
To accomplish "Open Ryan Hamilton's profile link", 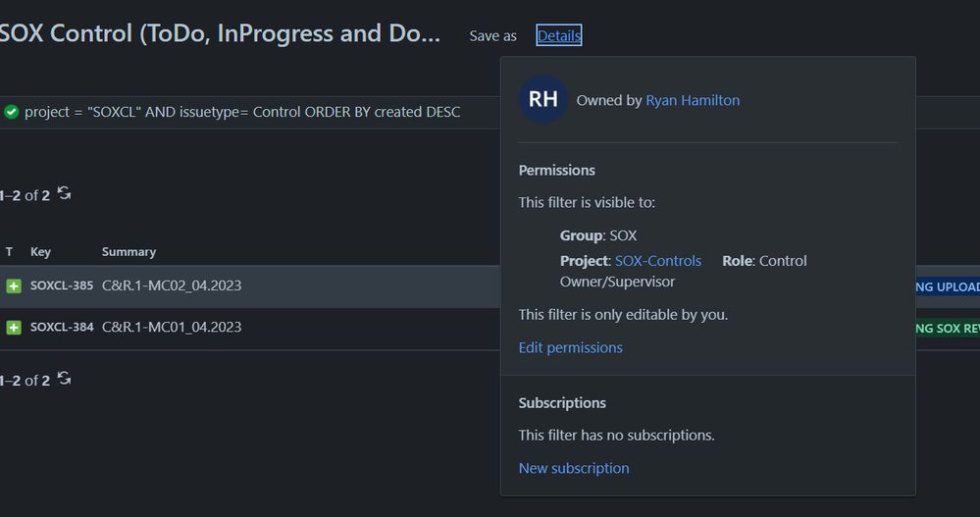I will coord(693,100).
